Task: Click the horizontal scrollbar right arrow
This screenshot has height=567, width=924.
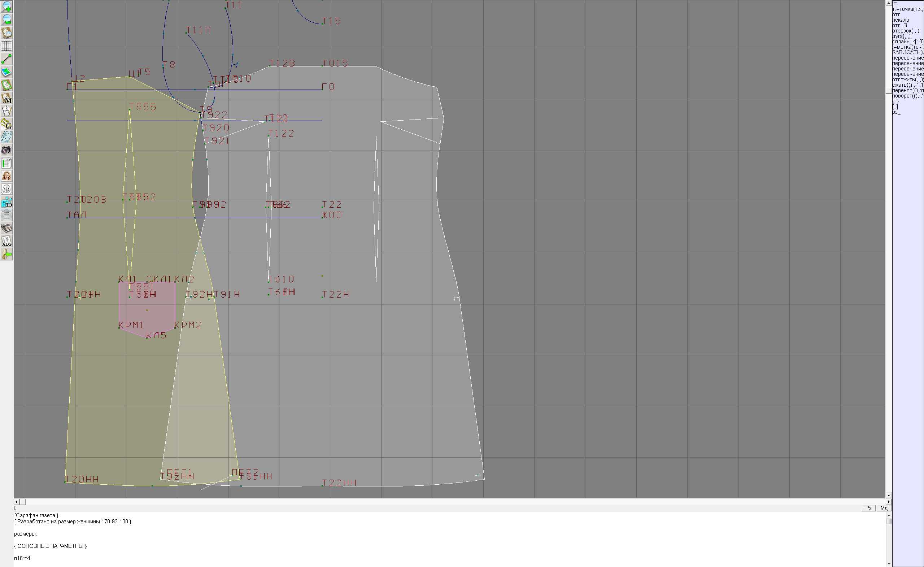Action: [888, 502]
